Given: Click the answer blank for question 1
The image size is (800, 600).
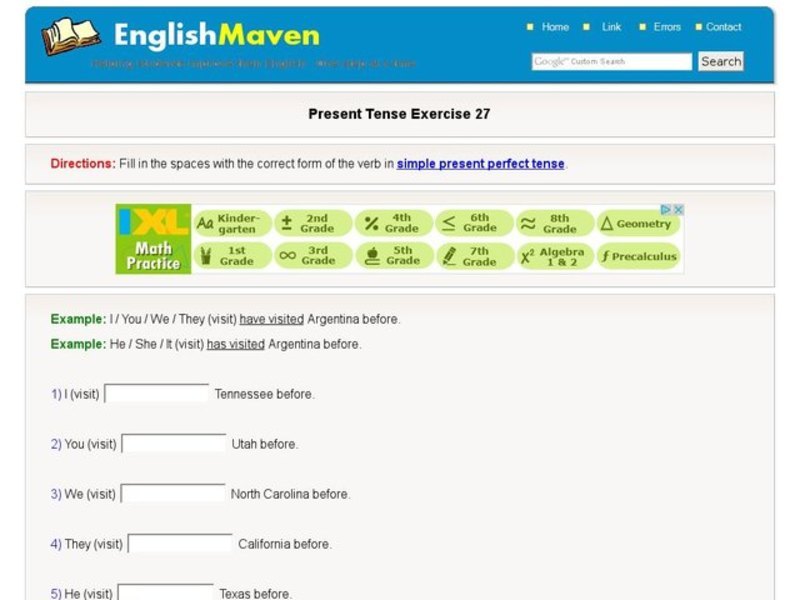Looking at the screenshot, I should pos(155,394).
